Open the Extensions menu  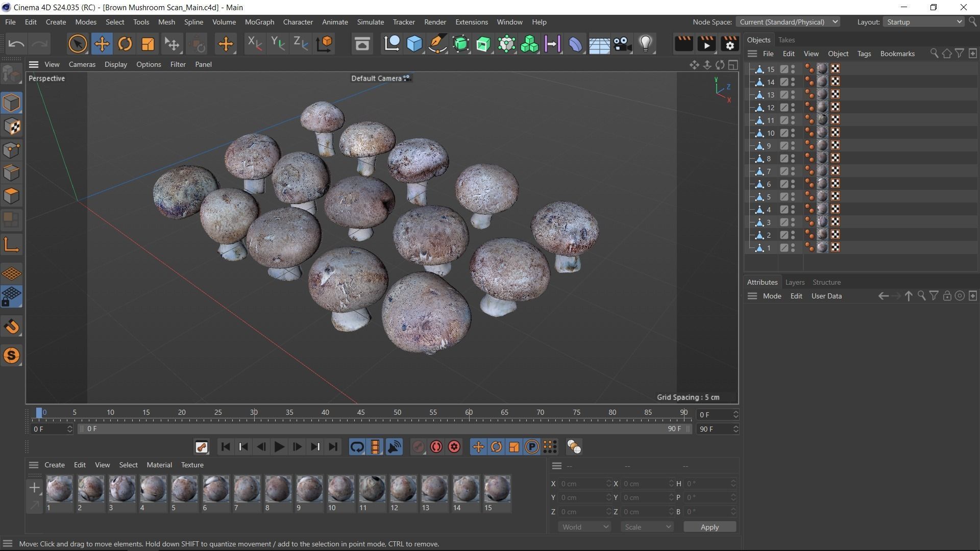471,22
